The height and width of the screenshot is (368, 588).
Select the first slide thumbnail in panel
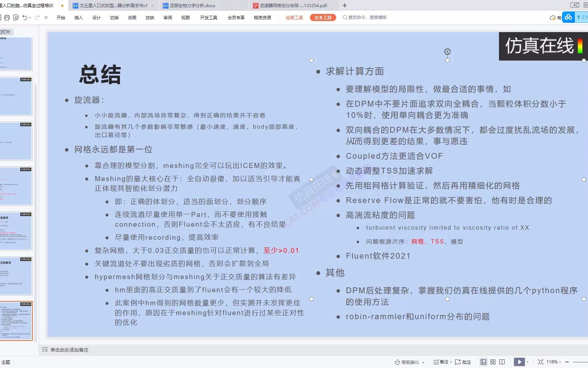pyautogui.click(x=16, y=53)
